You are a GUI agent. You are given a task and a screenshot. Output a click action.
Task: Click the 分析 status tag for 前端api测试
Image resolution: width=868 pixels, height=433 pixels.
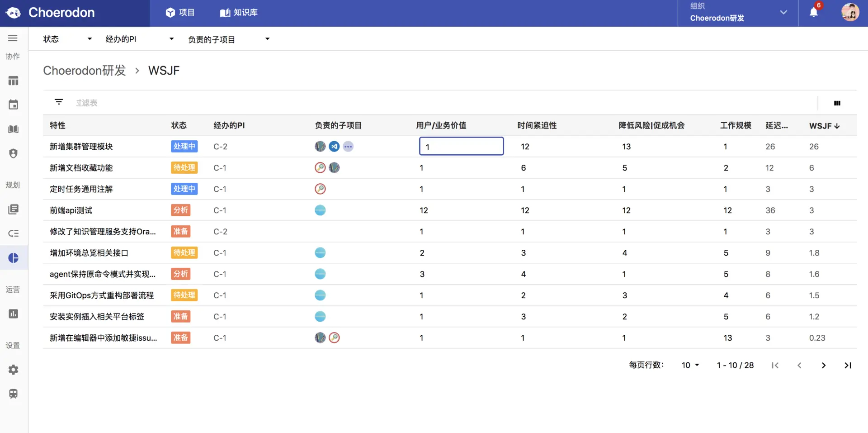[x=181, y=210]
